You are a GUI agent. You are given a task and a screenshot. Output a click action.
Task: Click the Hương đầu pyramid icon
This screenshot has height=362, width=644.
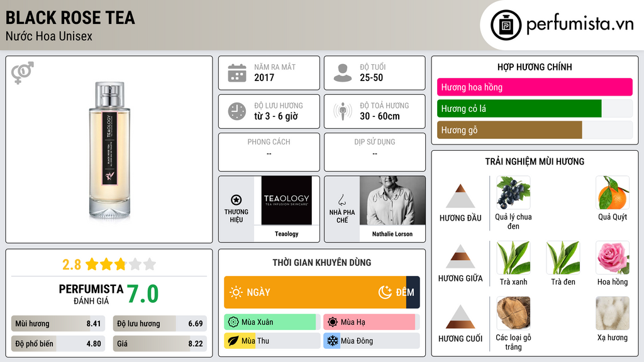pyautogui.click(x=460, y=196)
